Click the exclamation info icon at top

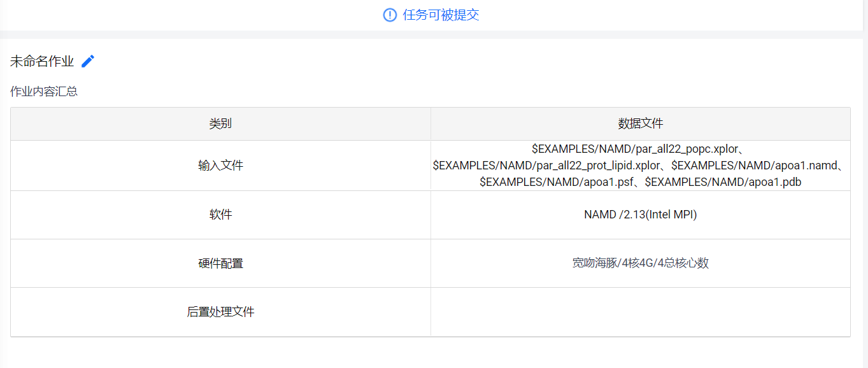(x=390, y=15)
